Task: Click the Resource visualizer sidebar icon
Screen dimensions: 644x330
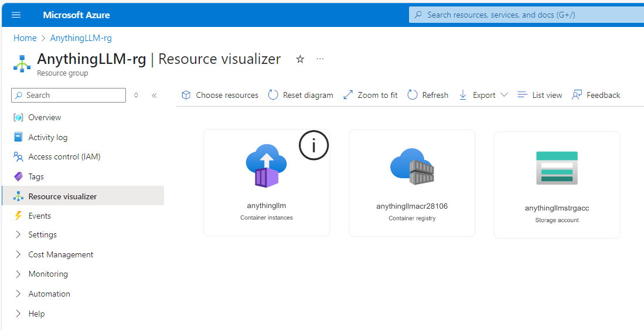Action: click(18, 196)
